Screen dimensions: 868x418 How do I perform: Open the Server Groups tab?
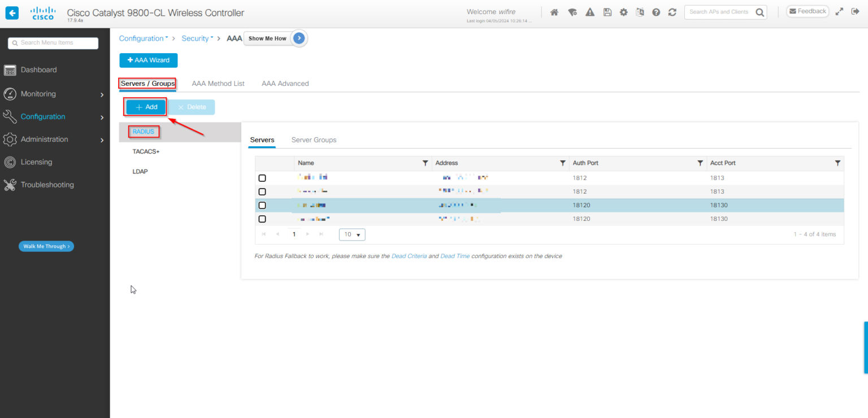coord(314,140)
